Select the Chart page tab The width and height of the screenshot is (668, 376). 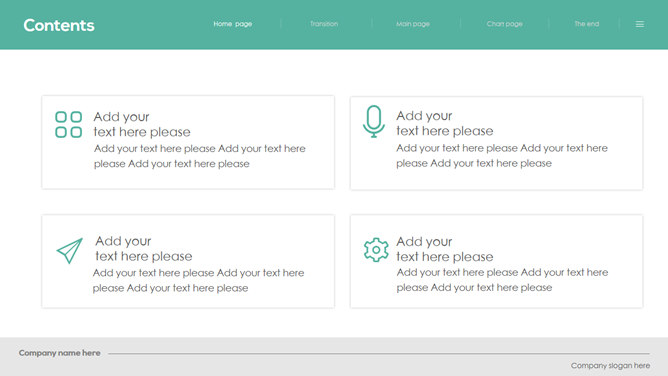coord(504,24)
